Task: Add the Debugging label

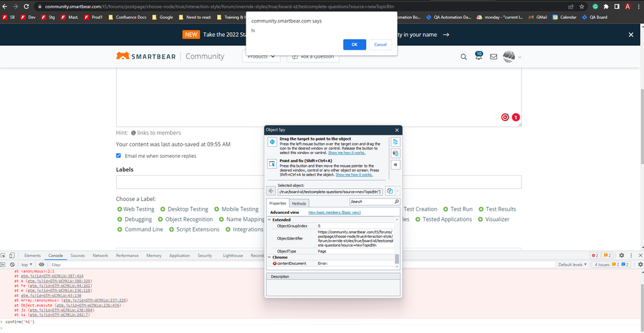Action: pyautogui.click(x=134, y=219)
